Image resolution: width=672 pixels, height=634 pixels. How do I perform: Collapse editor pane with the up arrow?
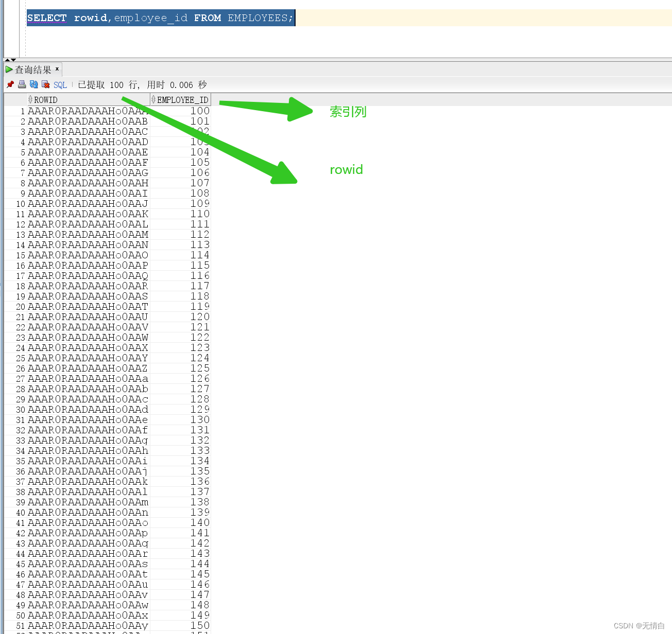pos(8,60)
